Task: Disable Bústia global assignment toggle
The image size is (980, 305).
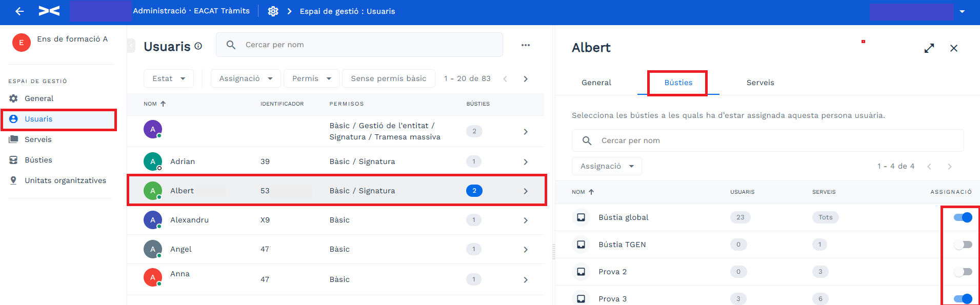Action: pyautogui.click(x=963, y=217)
